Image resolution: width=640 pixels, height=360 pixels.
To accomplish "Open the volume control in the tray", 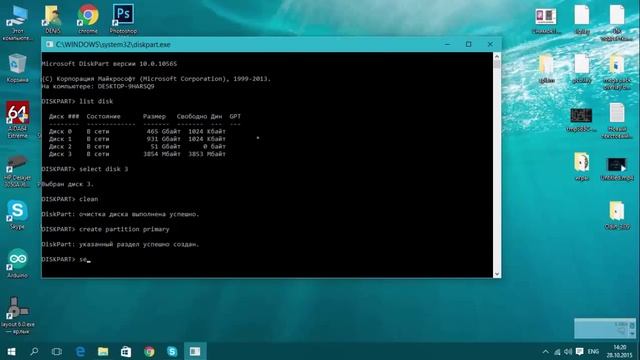I will point(568,351).
